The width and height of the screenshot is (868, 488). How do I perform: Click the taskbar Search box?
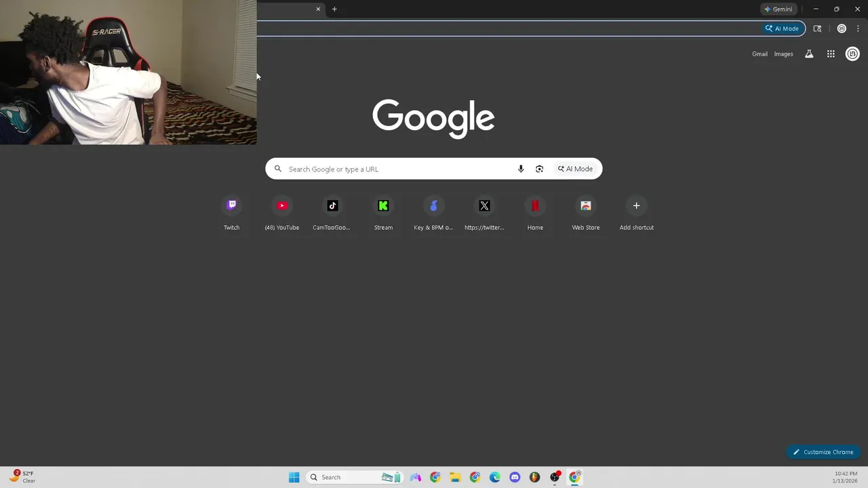354,477
